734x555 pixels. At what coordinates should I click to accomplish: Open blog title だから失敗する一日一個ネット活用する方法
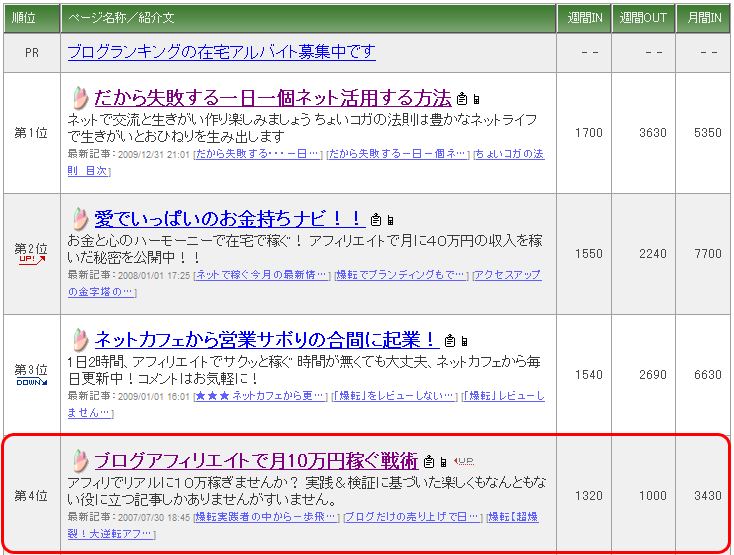(272, 98)
